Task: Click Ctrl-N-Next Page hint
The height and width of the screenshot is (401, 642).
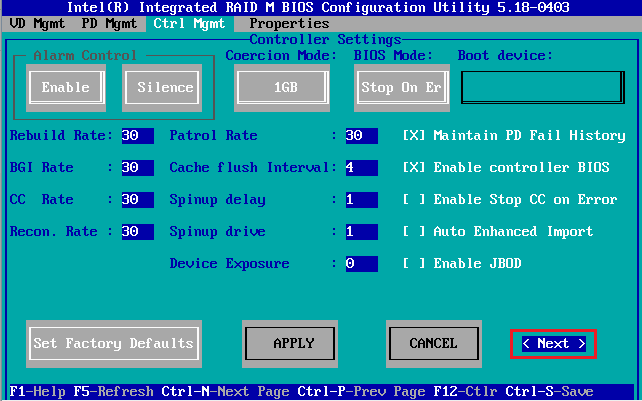Action: [x=225, y=392]
